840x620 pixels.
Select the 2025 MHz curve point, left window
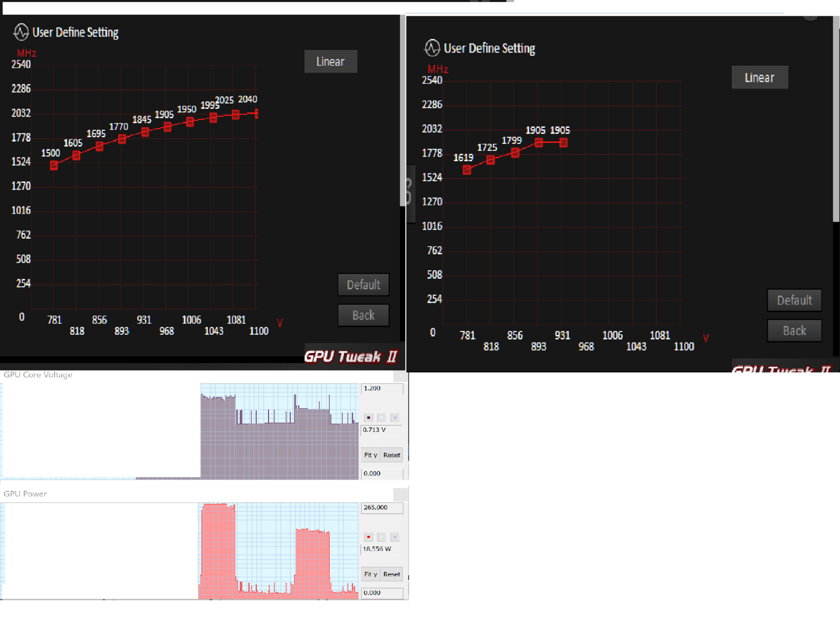236,115
